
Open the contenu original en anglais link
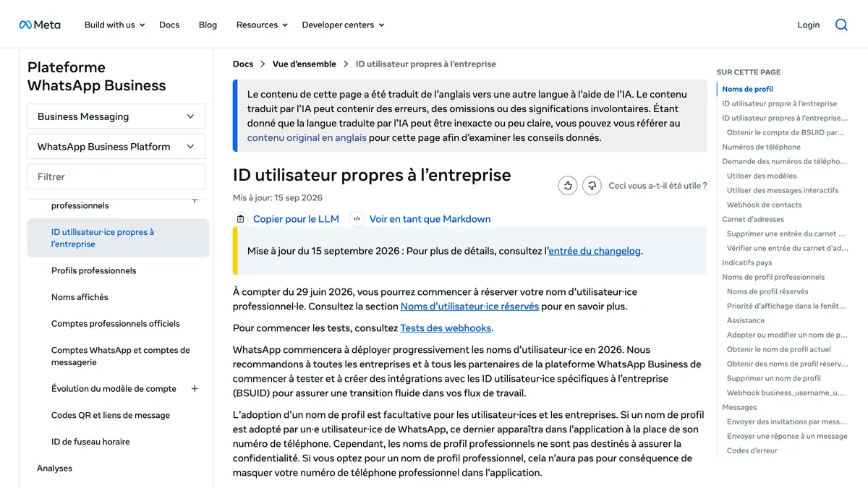[x=307, y=137]
